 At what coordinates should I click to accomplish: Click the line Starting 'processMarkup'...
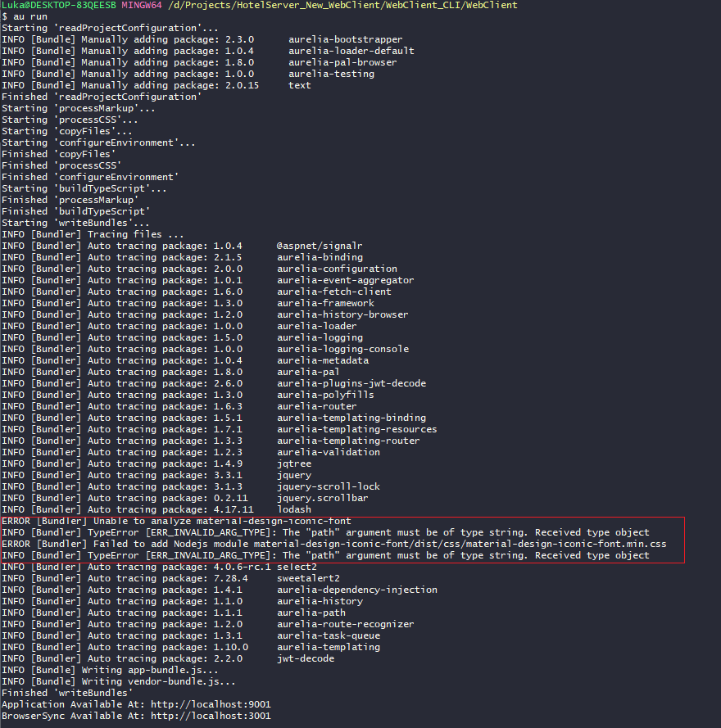[79, 109]
